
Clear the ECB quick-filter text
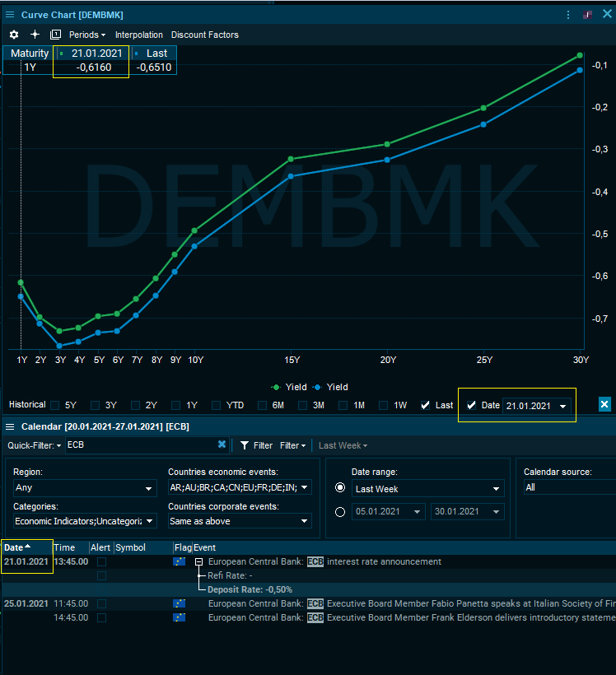222,445
